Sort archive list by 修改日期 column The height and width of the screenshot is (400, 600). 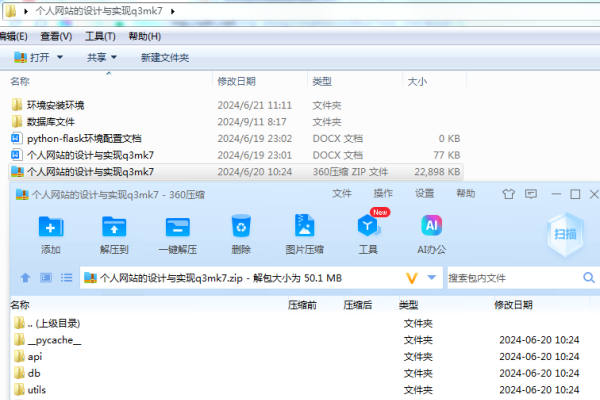[x=513, y=305]
